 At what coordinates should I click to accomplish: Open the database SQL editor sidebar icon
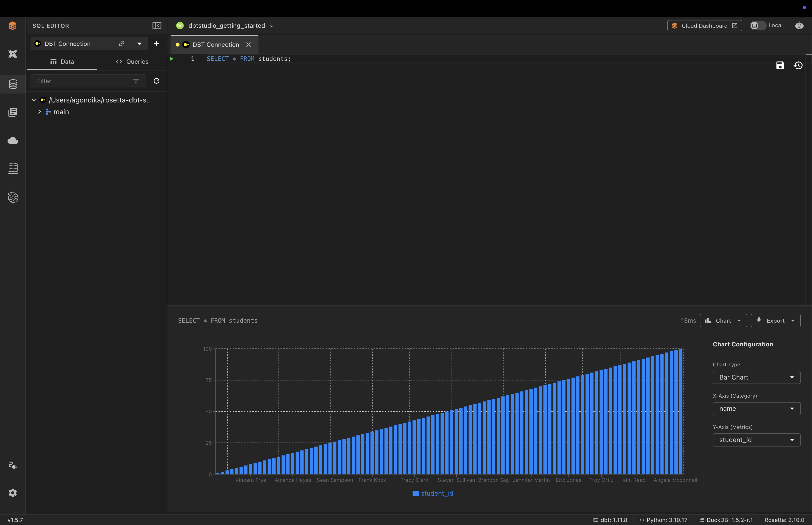(13, 84)
